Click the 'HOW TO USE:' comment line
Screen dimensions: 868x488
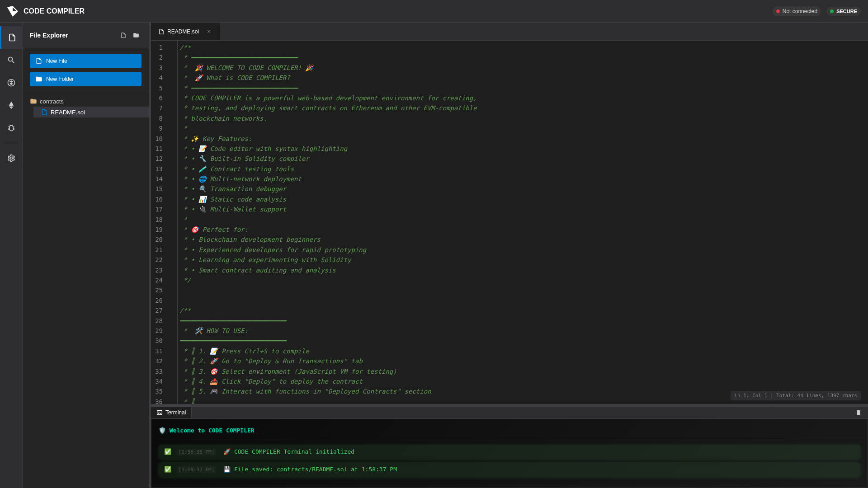(x=214, y=331)
